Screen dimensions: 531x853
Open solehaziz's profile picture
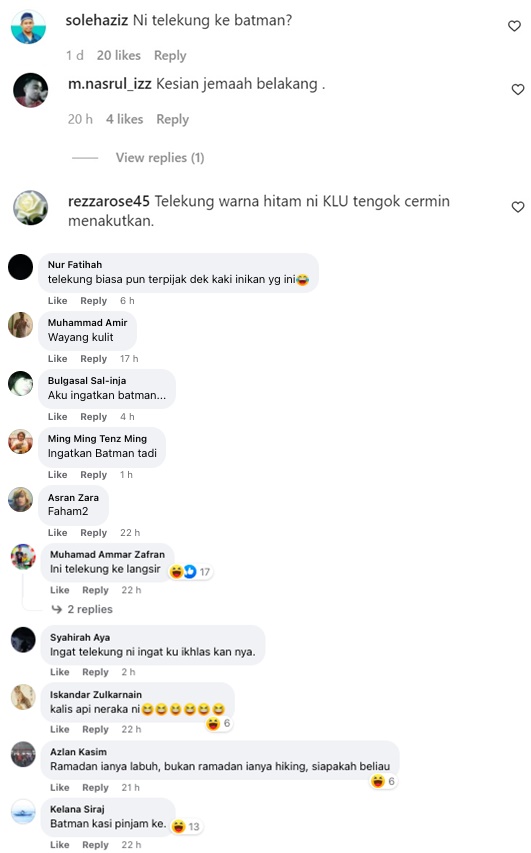28,27
